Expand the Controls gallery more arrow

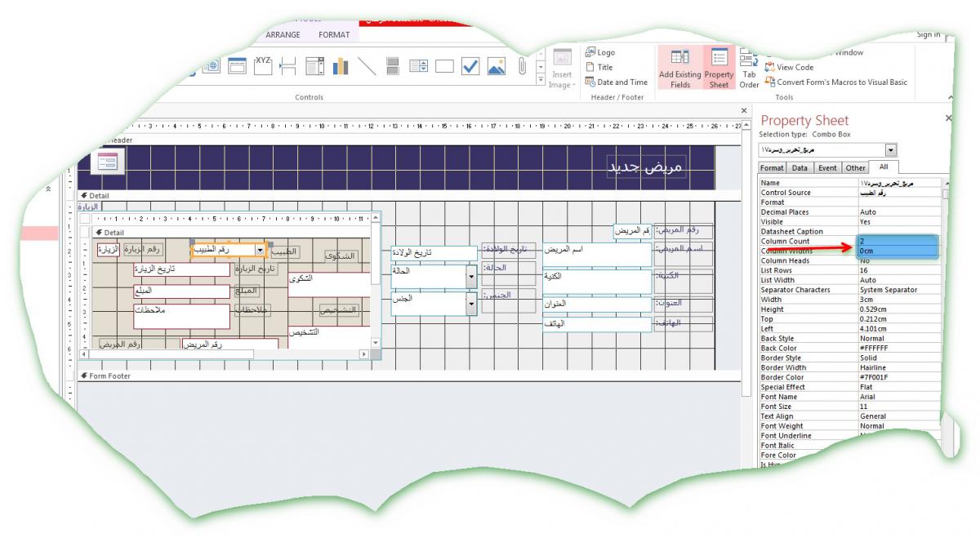(541, 78)
